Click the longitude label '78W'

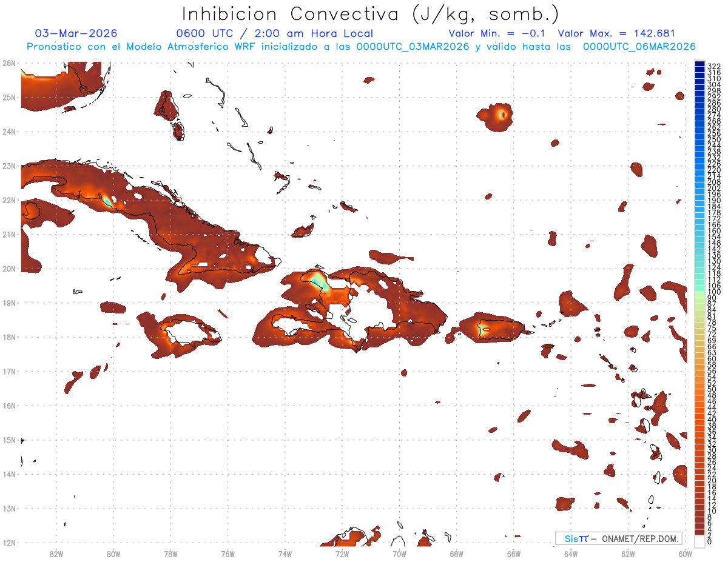(x=170, y=553)
